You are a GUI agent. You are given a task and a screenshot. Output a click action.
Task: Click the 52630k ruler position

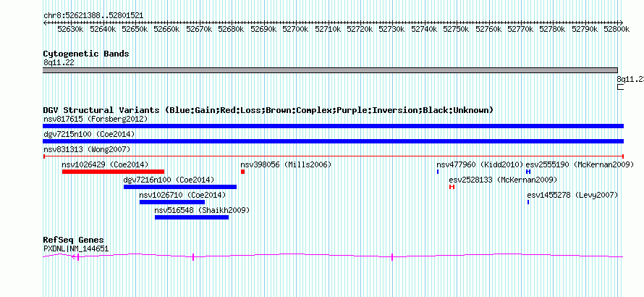pos(71,29)
